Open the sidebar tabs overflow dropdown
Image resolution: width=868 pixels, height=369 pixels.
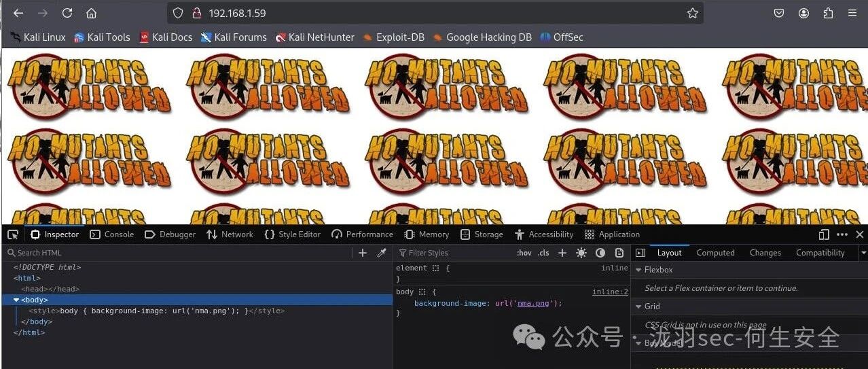click(x=863, y=253)
